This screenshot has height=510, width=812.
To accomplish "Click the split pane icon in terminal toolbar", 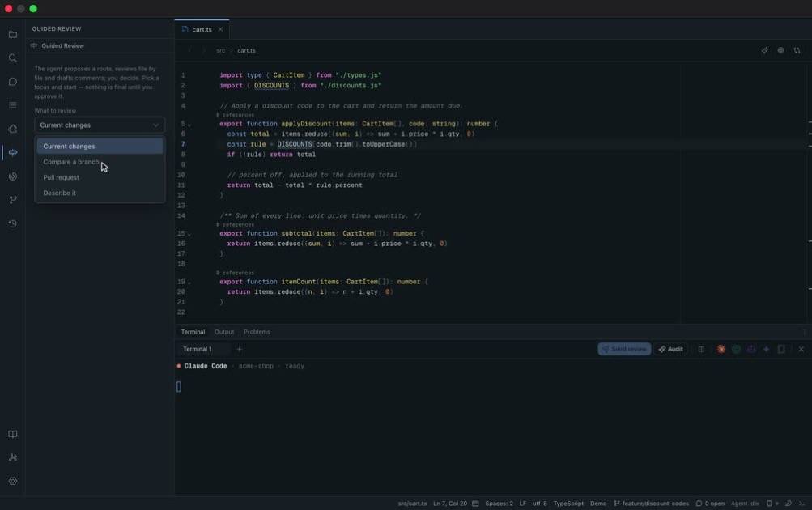I will (x=701, y=349).
